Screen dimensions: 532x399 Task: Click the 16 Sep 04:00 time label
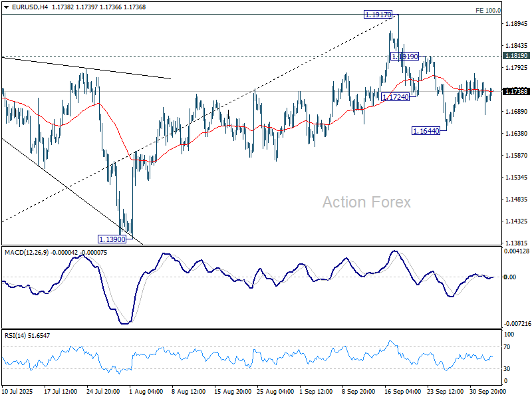pyautogui.click(x=402, y=392)
